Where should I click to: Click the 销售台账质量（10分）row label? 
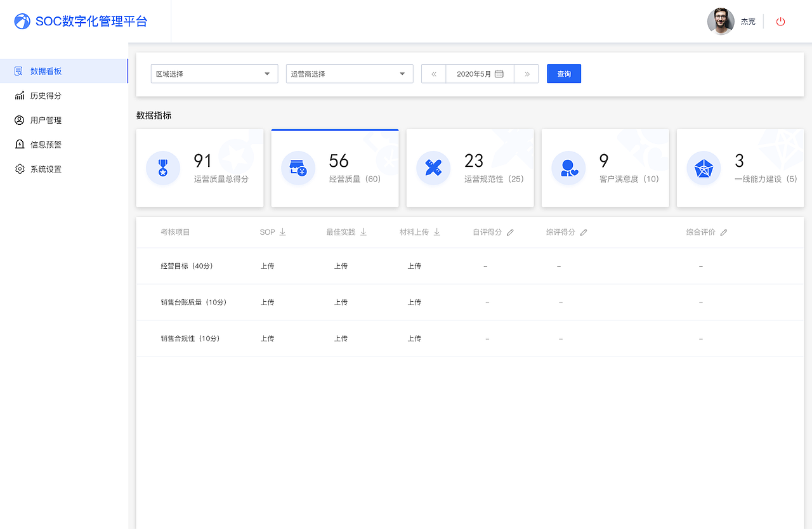(193, 303)
